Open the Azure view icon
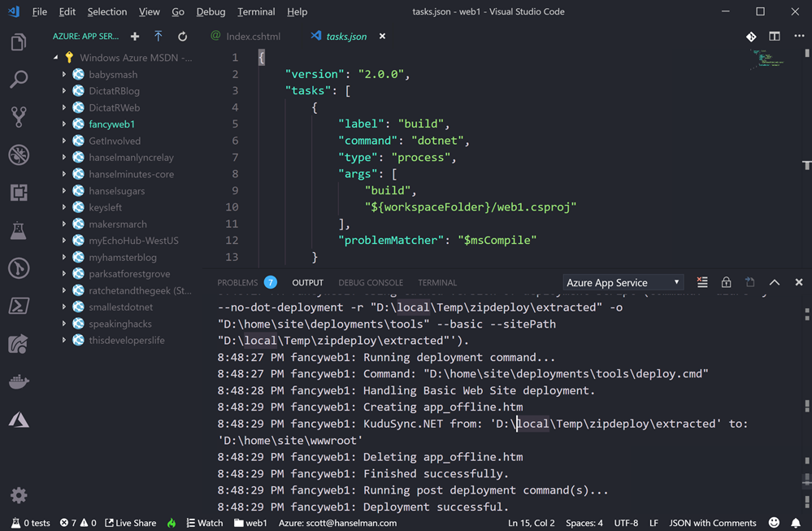This screenshot has width=812, height=531. (x=19, y=420)
